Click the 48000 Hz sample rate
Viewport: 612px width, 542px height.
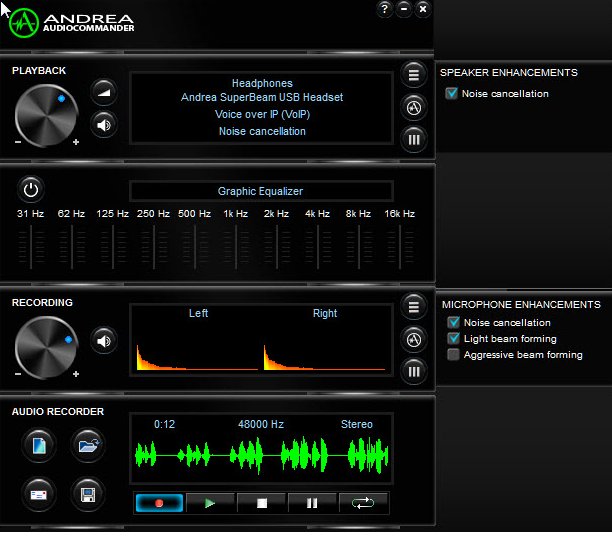point(261,424)
